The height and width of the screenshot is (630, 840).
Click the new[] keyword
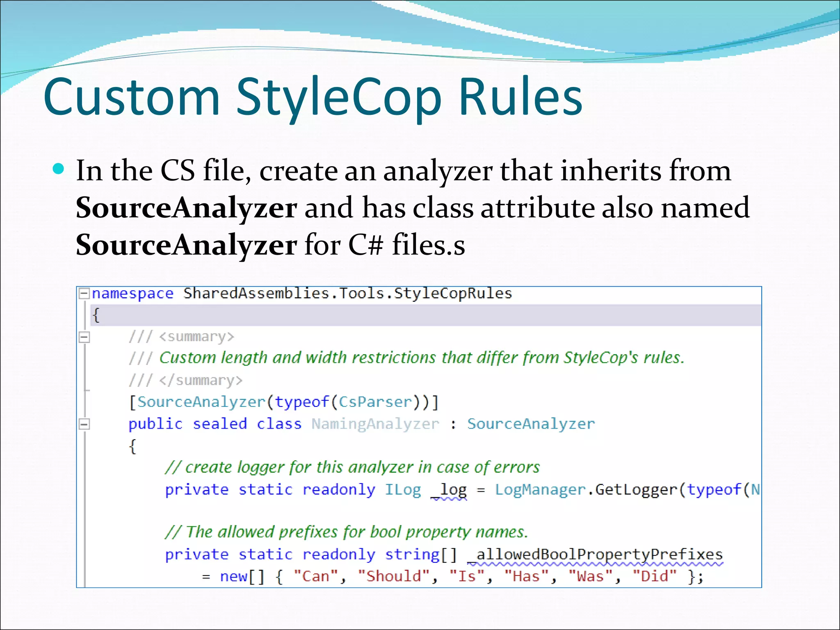[x=242, y=577]
